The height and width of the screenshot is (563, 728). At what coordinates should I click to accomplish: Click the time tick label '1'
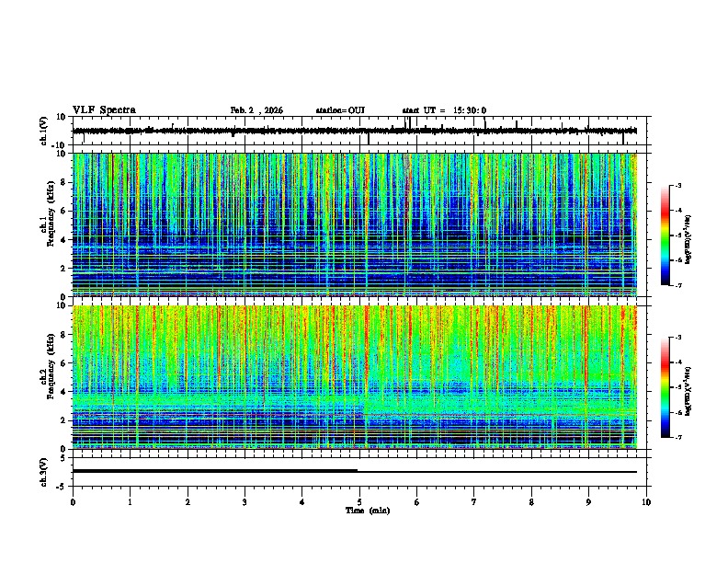pos(130,502)
